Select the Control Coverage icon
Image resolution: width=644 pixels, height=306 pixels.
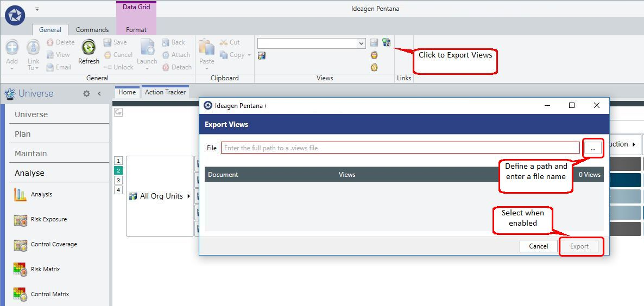pos(20,245)
